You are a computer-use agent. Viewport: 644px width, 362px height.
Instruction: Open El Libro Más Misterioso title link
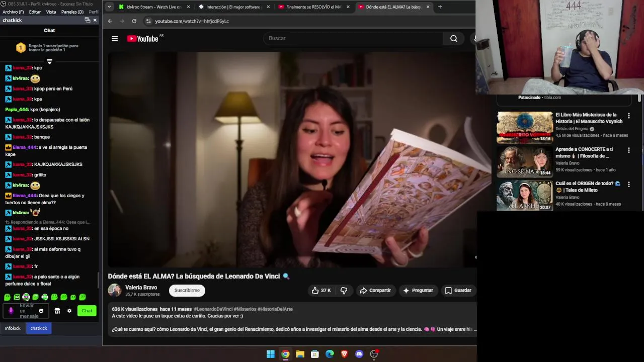589,118
